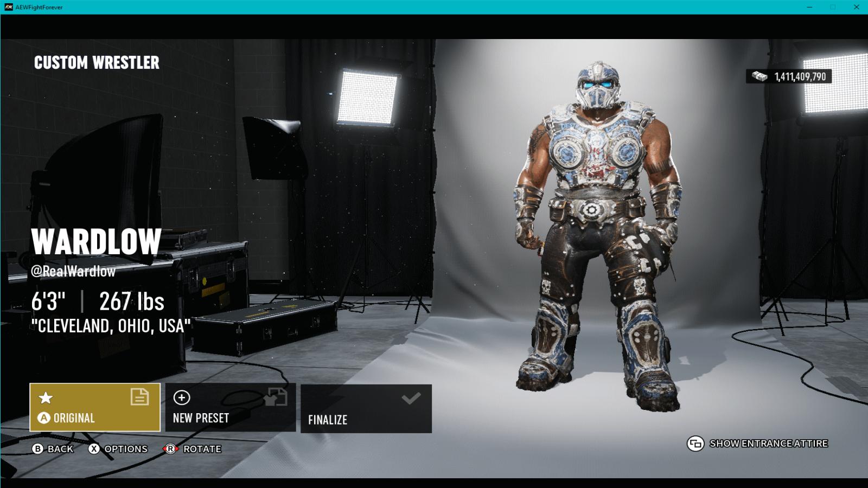Click the Back label
868x488 pixels.
[x=60, y=449]
